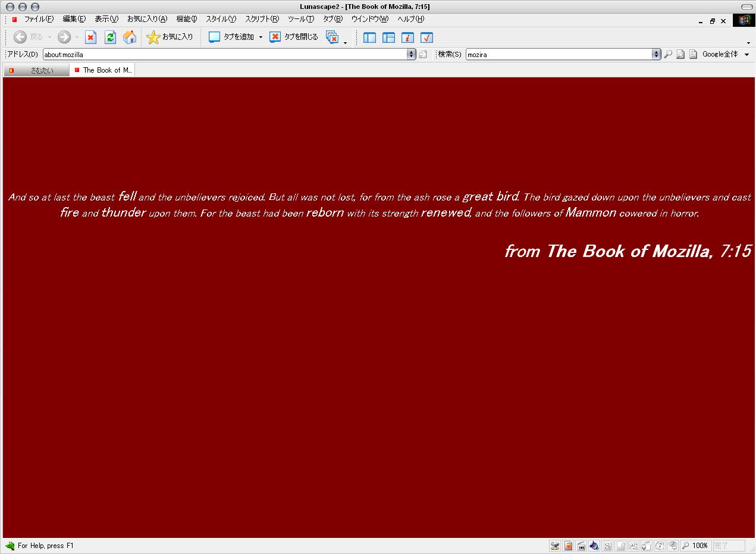Open the 機能(I) menu

pyautogui.click(x=187, y=20)
